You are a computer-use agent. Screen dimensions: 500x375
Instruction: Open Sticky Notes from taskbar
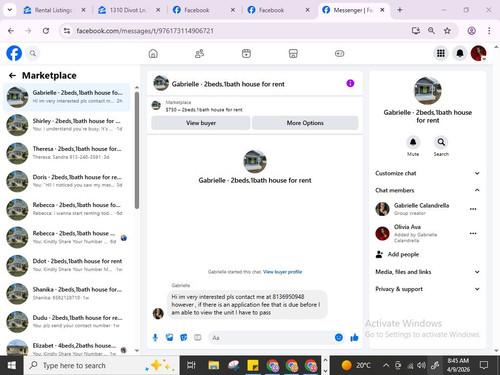[x=253, y=366]
